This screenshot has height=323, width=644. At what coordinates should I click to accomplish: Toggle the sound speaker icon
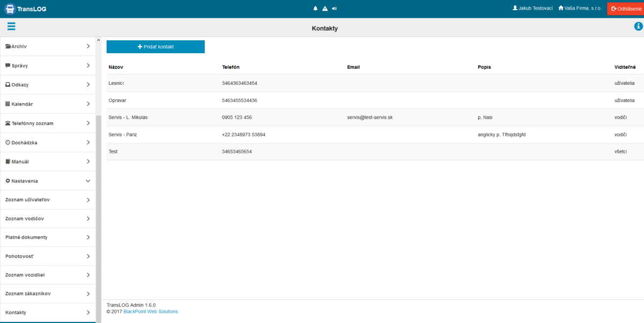click(334, 9)
